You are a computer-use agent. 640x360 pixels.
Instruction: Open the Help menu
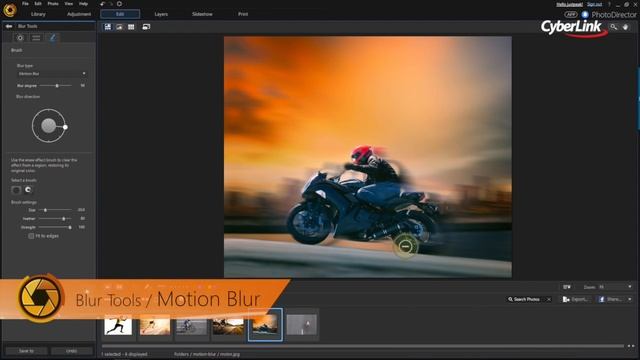tap(83, 4)
